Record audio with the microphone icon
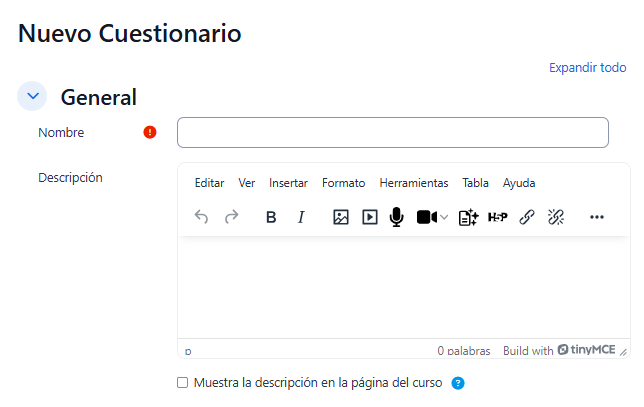 point(396,217)
